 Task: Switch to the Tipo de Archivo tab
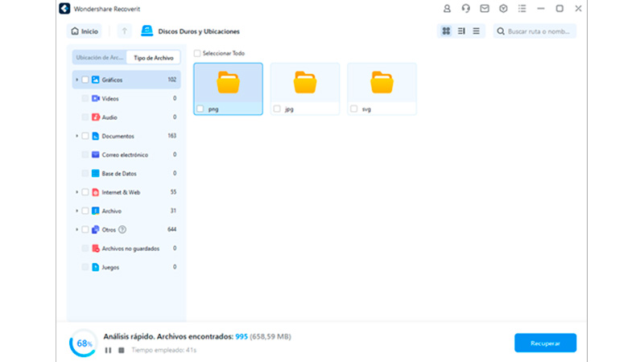pyautogui.click(x=153, y=58)
